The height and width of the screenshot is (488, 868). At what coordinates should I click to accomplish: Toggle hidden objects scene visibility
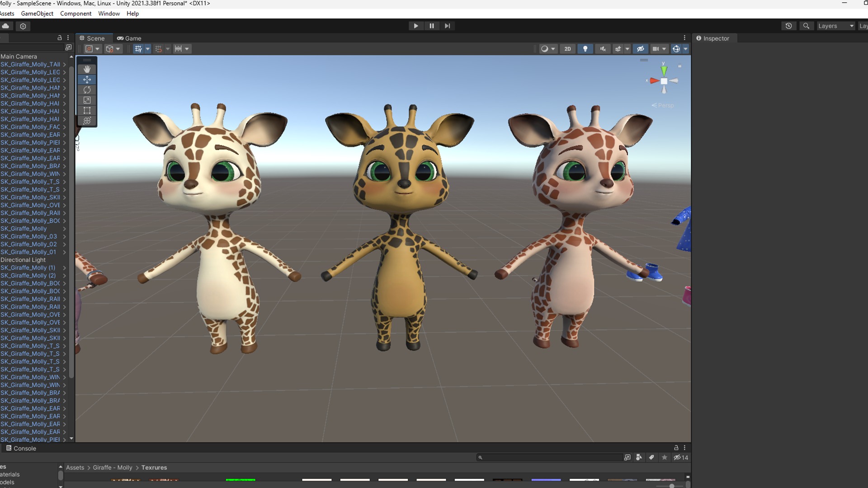click(x=640, y=49)
